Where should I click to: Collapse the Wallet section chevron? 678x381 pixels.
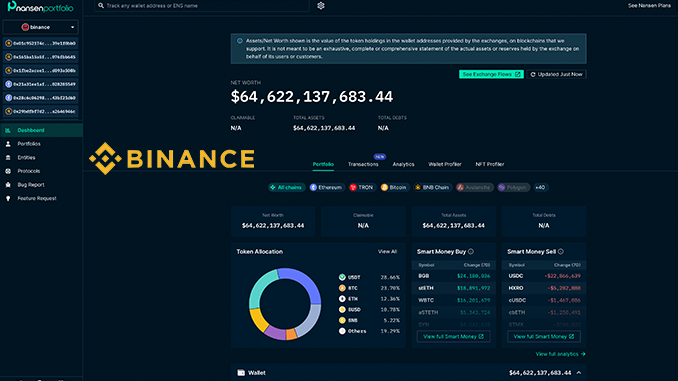click(x=579, y=373)
